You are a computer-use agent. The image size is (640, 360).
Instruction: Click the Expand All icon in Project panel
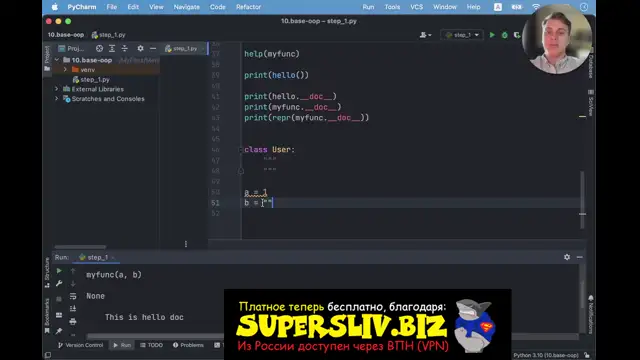tap(112, 49)
